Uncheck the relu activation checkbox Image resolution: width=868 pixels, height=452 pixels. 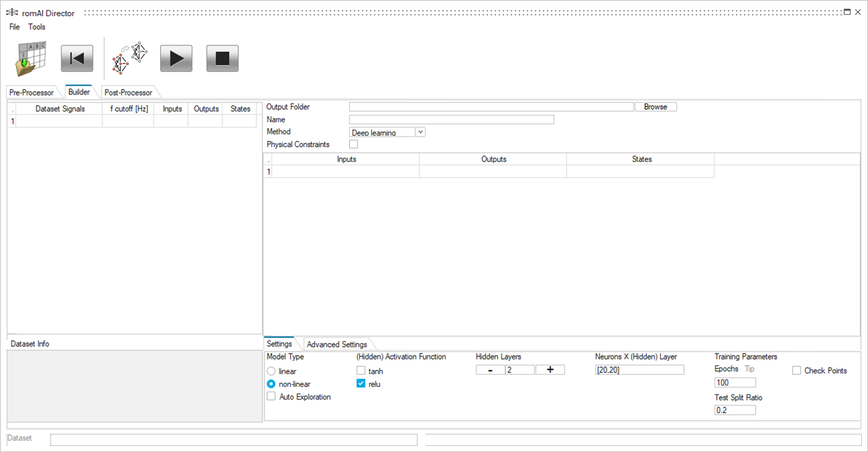[361, 384]
